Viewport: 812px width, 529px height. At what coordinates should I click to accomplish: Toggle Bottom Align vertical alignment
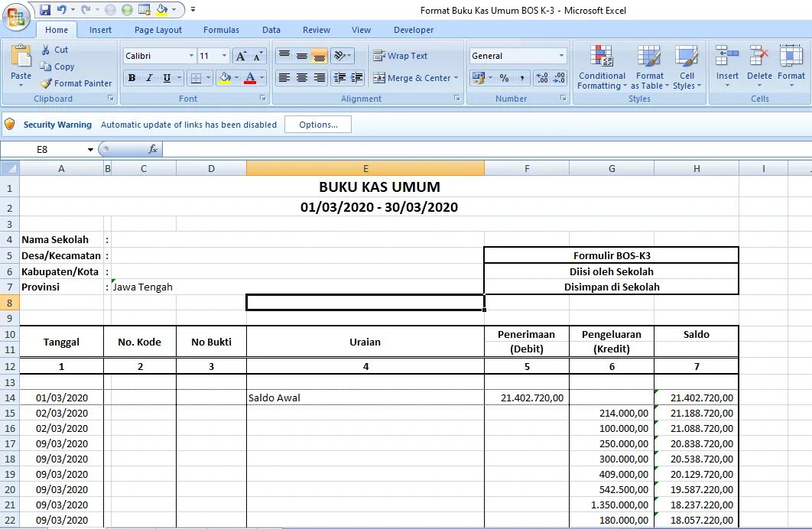tap(320, 55)
